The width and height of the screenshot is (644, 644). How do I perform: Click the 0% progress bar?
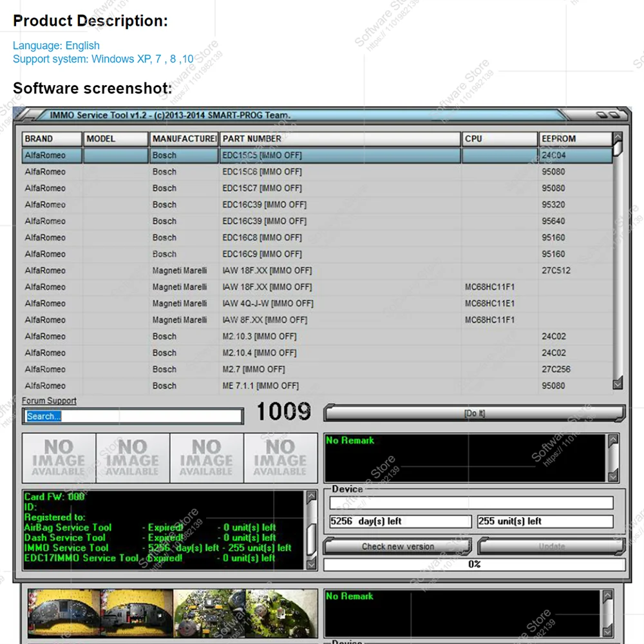pos(475,564)
